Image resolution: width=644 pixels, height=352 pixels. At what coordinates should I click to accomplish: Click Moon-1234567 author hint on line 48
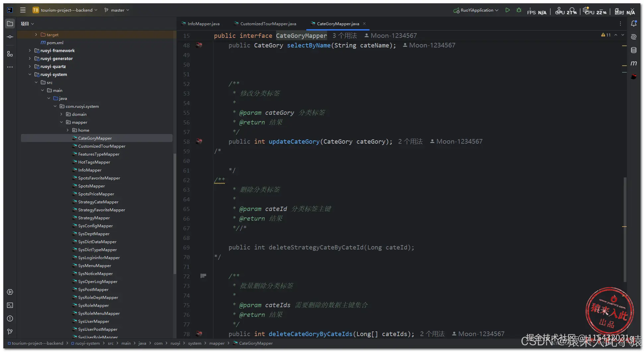(429, 45)
